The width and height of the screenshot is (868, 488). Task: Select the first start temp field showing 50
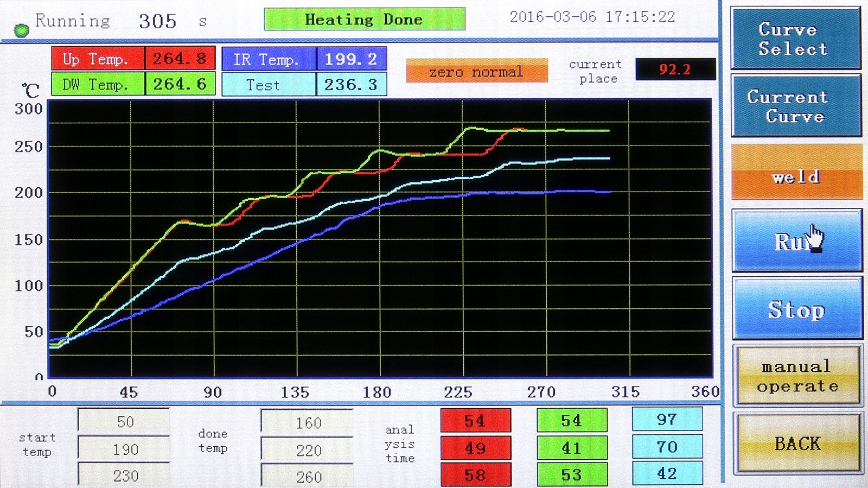124,422
